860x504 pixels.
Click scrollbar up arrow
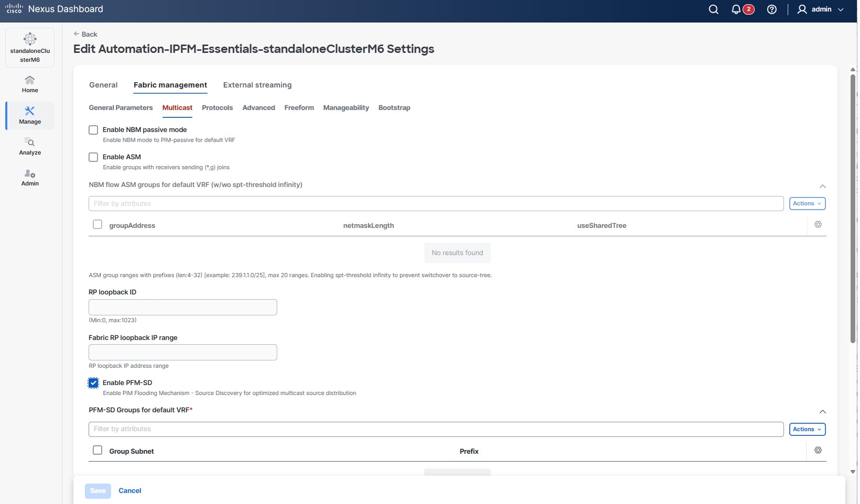tap(853, 69)
